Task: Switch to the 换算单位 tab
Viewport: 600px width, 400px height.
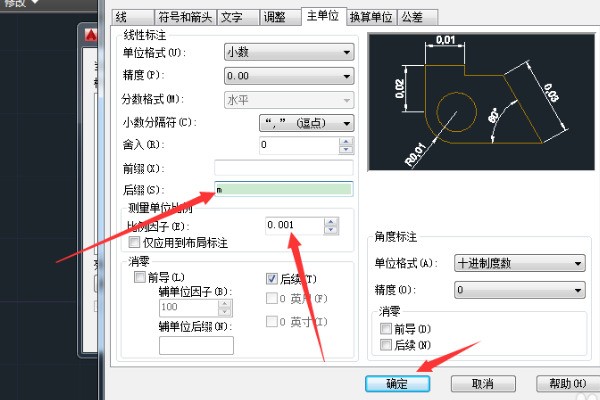Action: (371, 17)
